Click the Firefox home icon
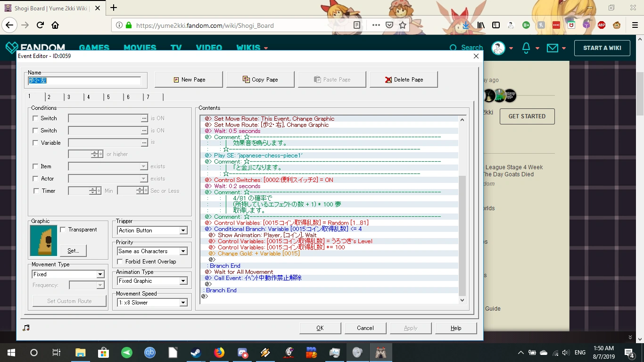The height and width of the screenshot is (362, 644). (55, 25)
